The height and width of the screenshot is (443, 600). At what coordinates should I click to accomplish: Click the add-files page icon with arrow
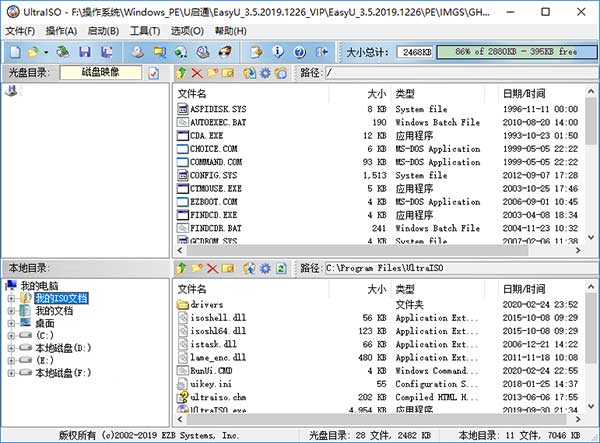pyautogui.click(x=256, y=52)
